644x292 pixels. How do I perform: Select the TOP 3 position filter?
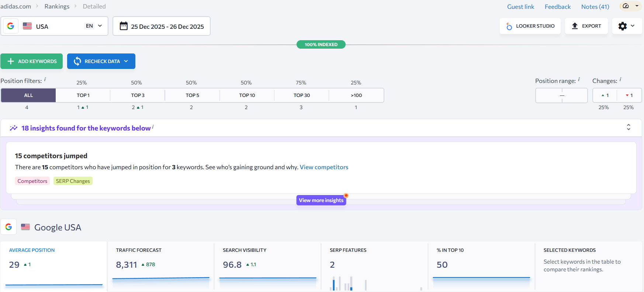coord(138,95)
